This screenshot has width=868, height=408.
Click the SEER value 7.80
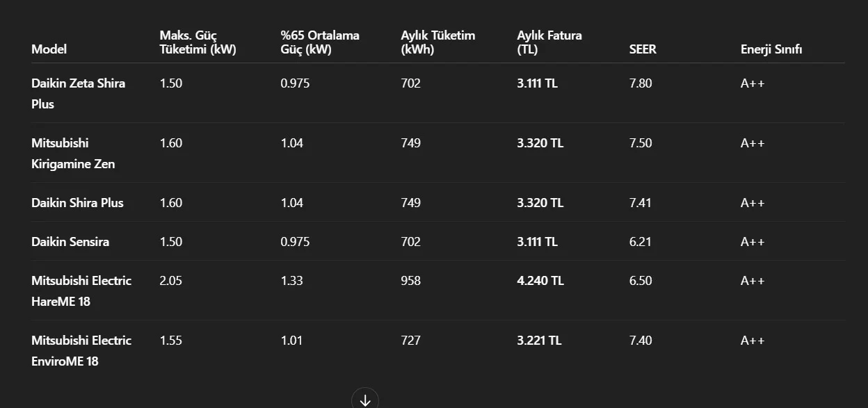click(x=641, y=83)
